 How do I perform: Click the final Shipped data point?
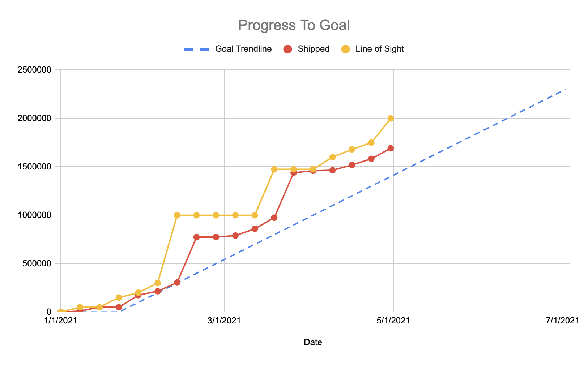coord(391,148)
